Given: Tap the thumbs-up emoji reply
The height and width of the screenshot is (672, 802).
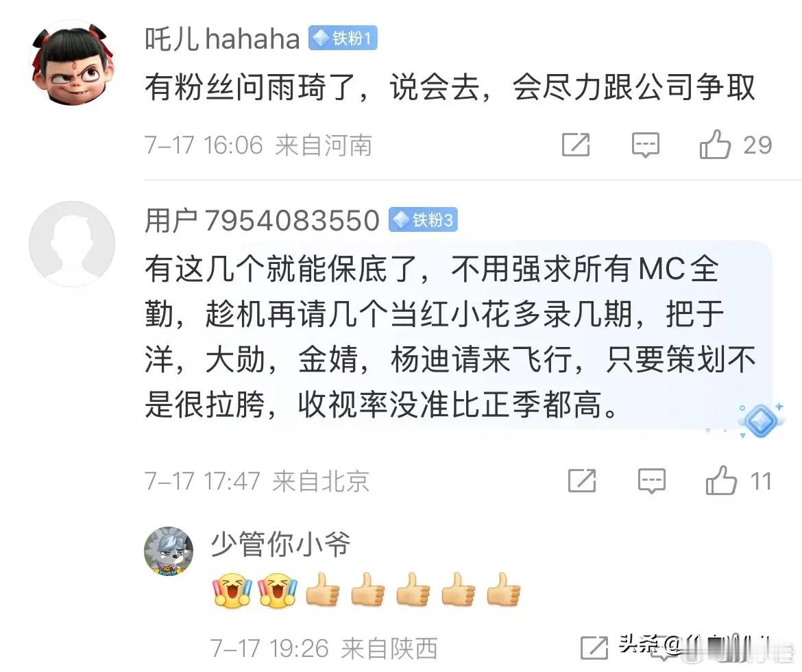Looking at the screenshot, I should coord(366,590).
